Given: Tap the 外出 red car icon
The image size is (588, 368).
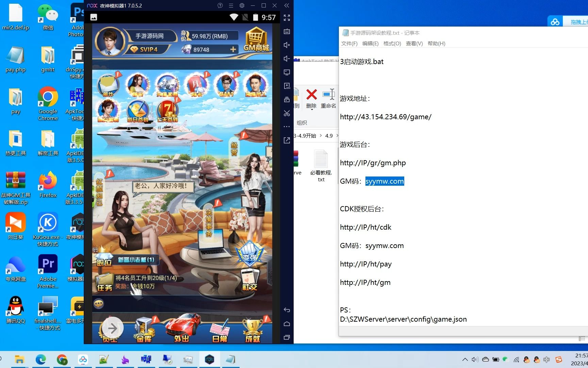Looking at the screenshot, I should click(183, 328).
